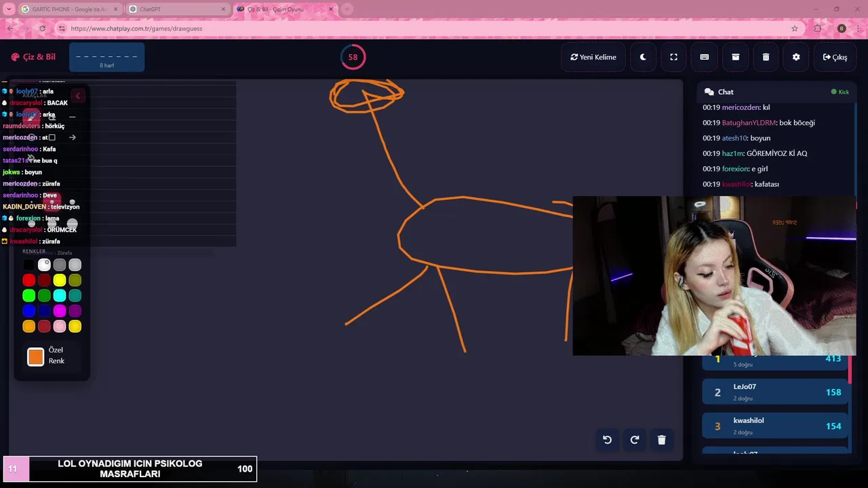Image resolution: width=868 pixels, height=488 pixels.
Task: Click the trash icon in the header bar
Action: tap(766, 57)
